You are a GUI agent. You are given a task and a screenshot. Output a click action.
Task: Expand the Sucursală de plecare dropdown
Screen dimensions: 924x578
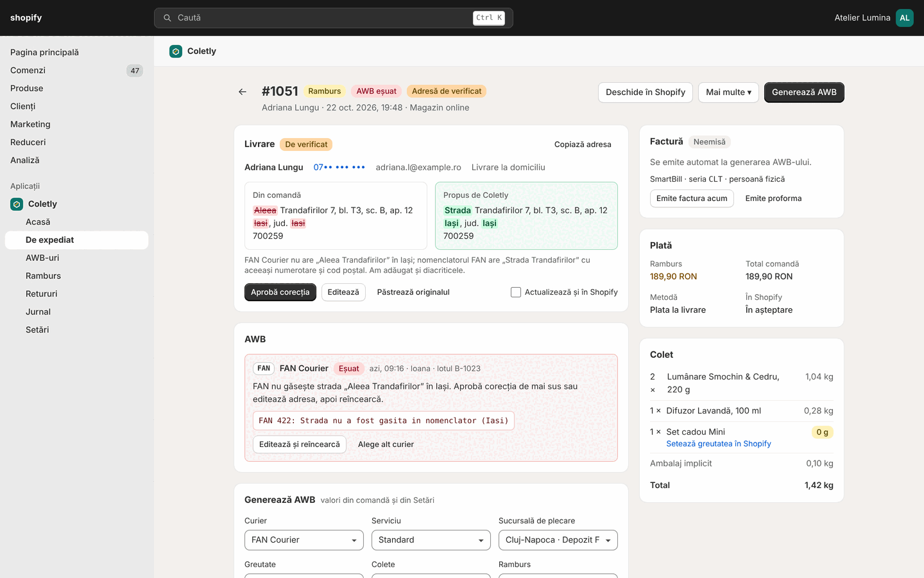point(558,540)
